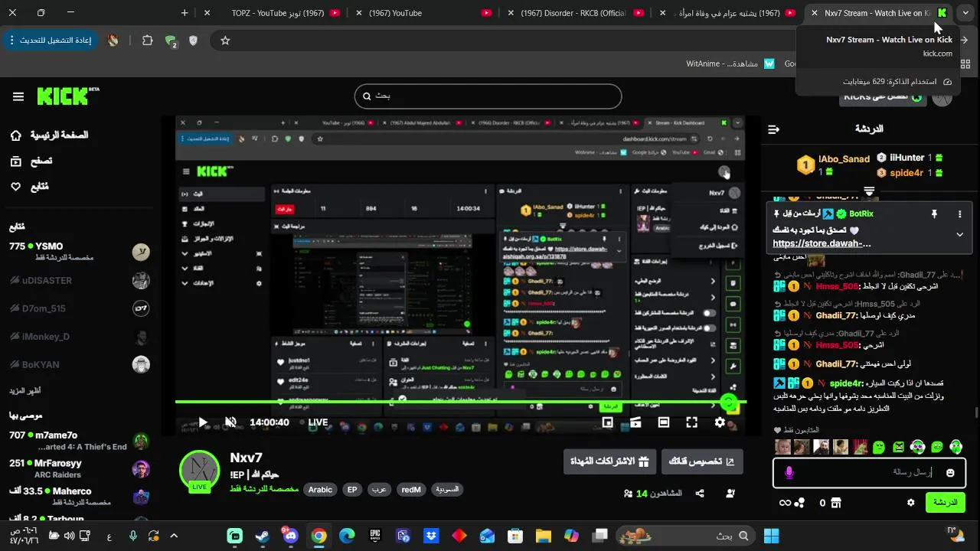The width and height of the screenshot is (980, 551).
Task: Toggle mini player mode
Action: click(x=607, y=422)
